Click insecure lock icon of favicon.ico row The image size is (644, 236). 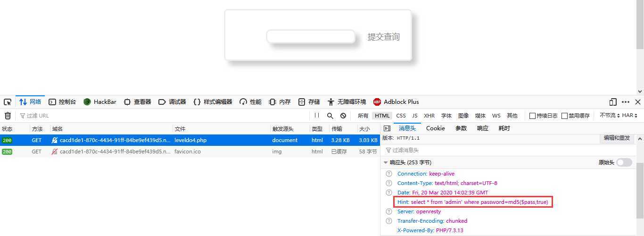(55, 152)
